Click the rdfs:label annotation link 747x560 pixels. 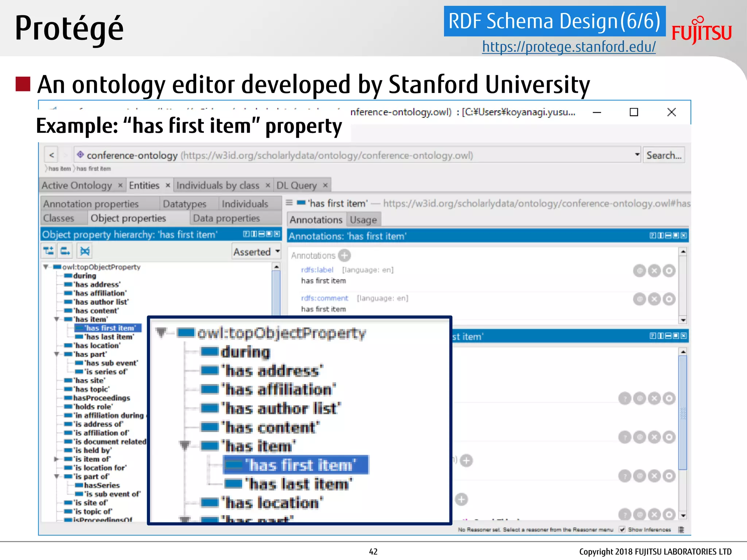pos(317,270)
